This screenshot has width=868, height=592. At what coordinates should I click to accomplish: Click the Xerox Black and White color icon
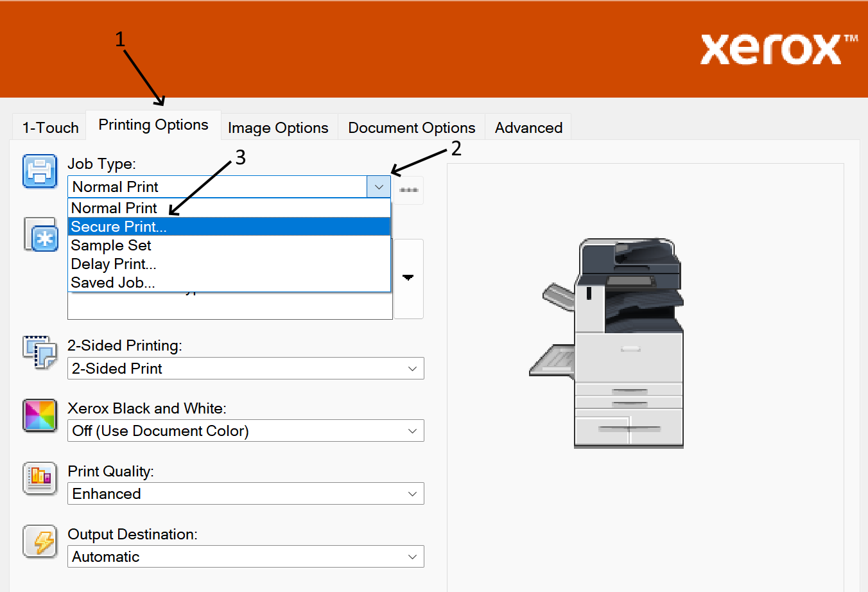tap(40, 415)
